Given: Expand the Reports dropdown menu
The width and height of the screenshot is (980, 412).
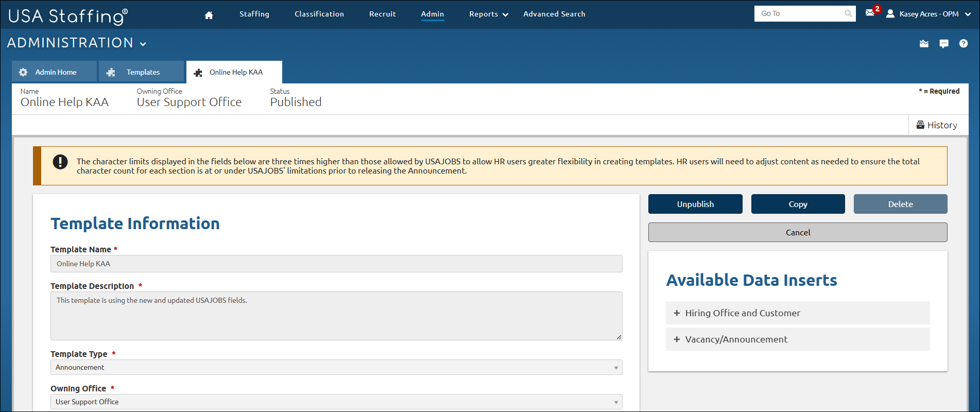Looking at the screenshot, I should [489, 14].
